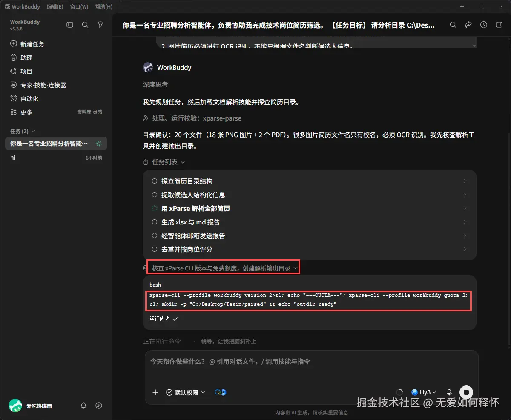Click the WorkBuddy avatar in the chat
The height and width of the screenshot is (420, 511).
pos(148,67)
